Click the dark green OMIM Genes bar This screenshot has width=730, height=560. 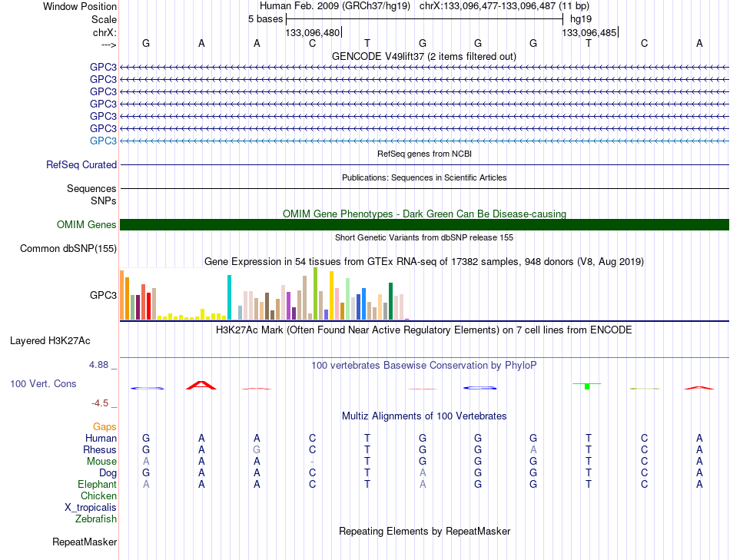coord(424,225)
